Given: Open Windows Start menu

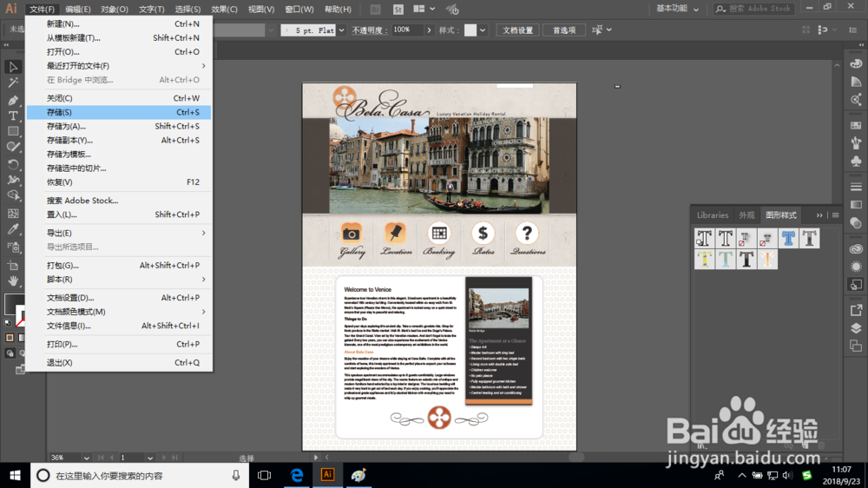Looking at the screenshot, I should pyautogui.click(x=15, y=475).
